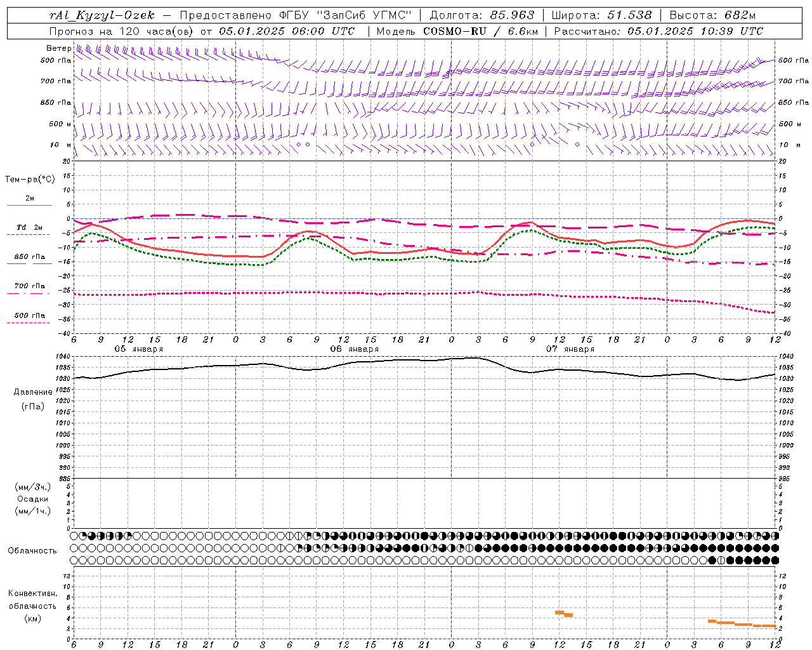Image resolution: width=812 pixels, height=650 pixels.
Task: Click the 07 января date label
Action: tap(570, 349)
